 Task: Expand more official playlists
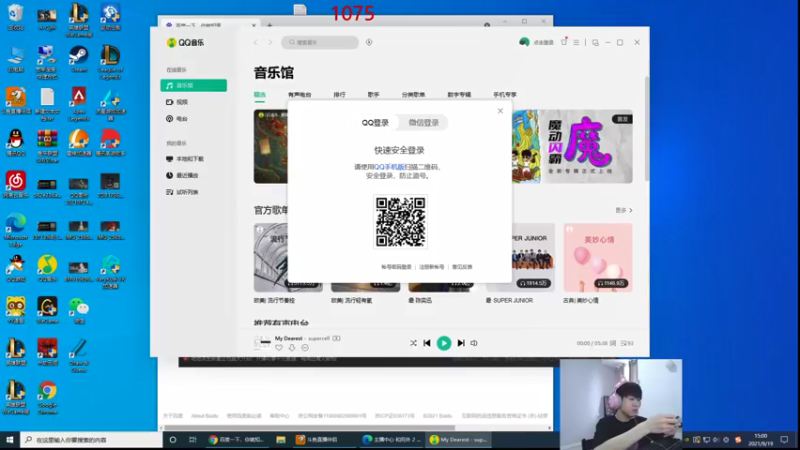pyautogui.click(x=623, y=210)
